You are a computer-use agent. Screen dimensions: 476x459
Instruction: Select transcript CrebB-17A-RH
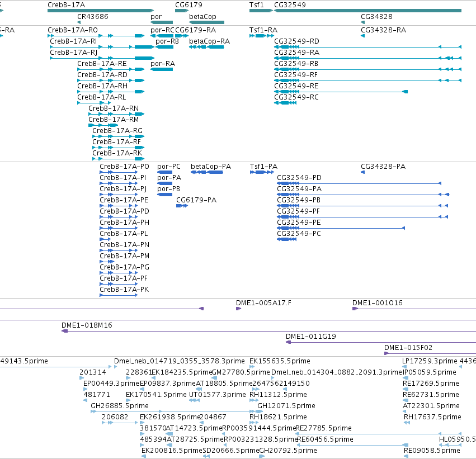click(x=102, y=86)
